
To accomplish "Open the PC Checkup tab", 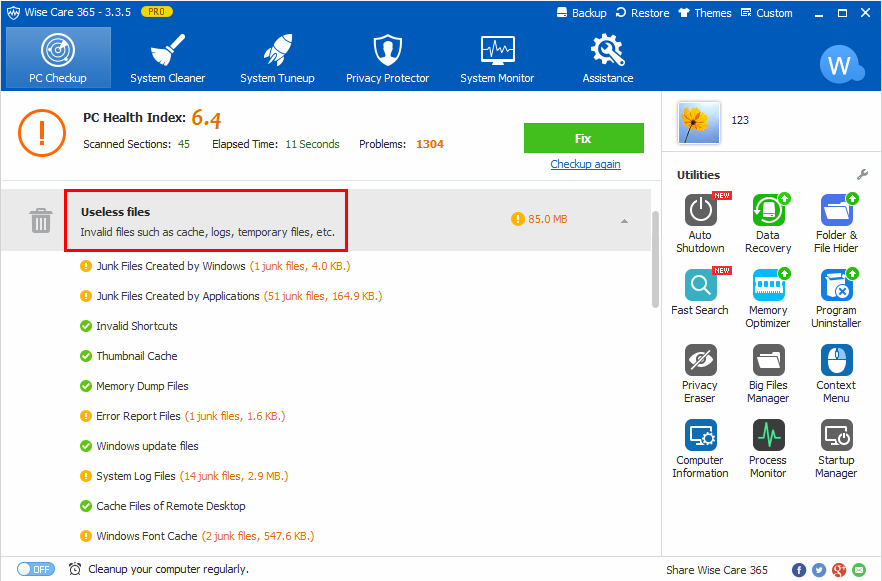I will (x=58, y=58).
